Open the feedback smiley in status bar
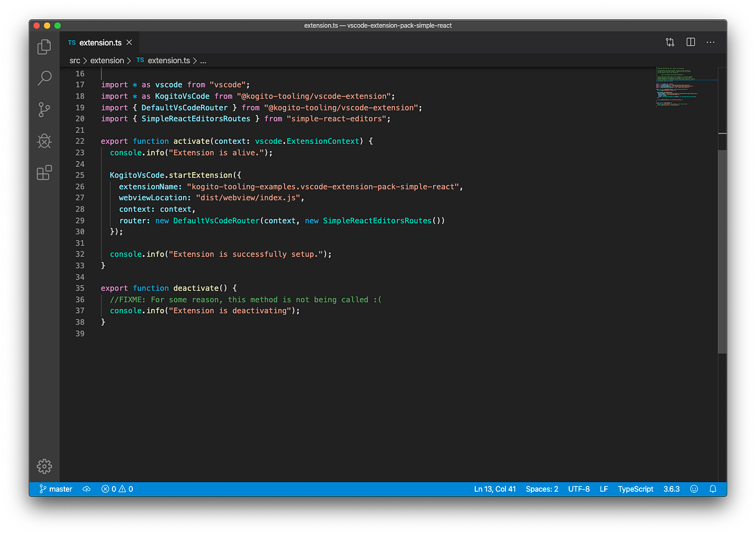The height and width of the screenshot is (535, 756). pyautogui.click(x=694, y=489)
